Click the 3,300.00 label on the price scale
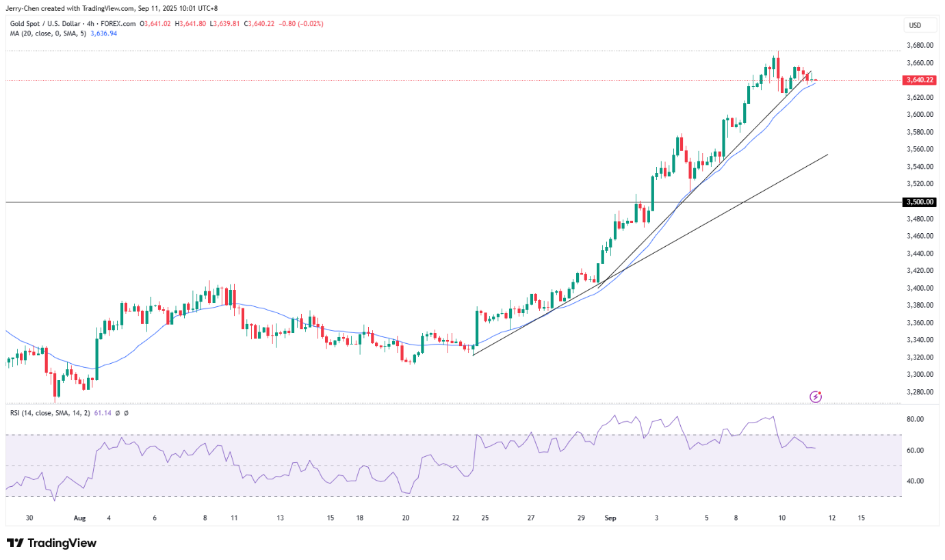The height and width of the screenshot is (560, 945). tap(920, 375)
